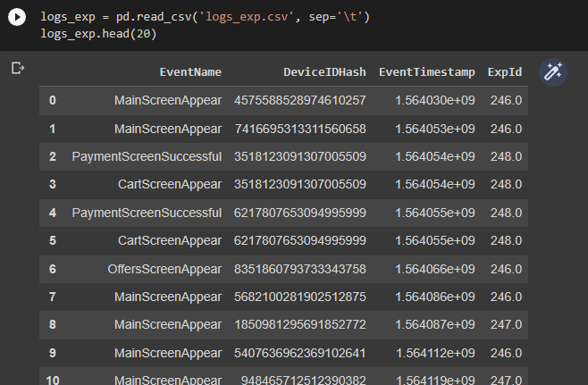Click ExpId 246.0 in row 0

507,100
